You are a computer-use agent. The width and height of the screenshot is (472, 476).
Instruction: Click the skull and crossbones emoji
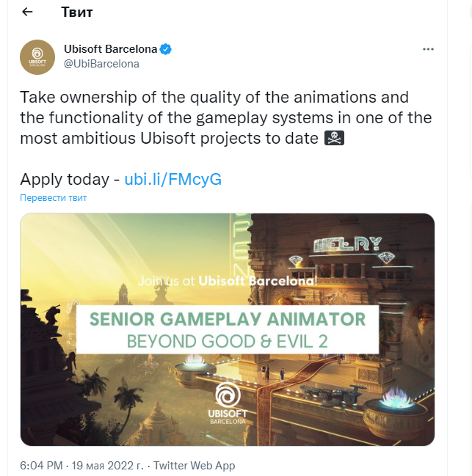coord(334,138)
